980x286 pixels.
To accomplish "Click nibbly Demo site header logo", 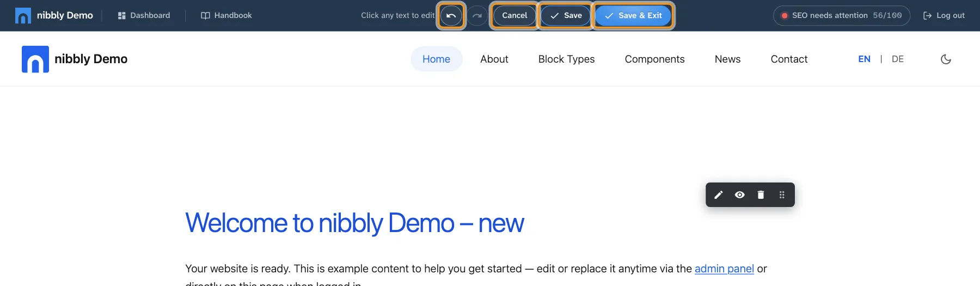I will pos(35,59).
